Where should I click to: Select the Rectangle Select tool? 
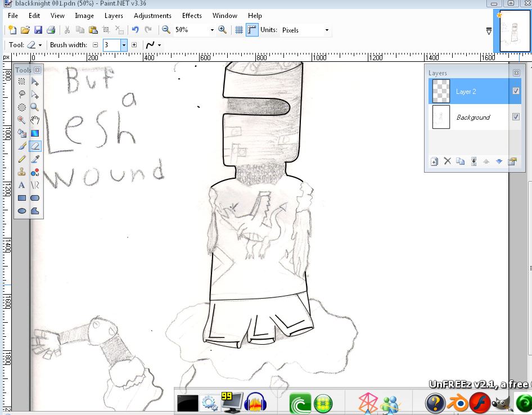tap(22, 82)
